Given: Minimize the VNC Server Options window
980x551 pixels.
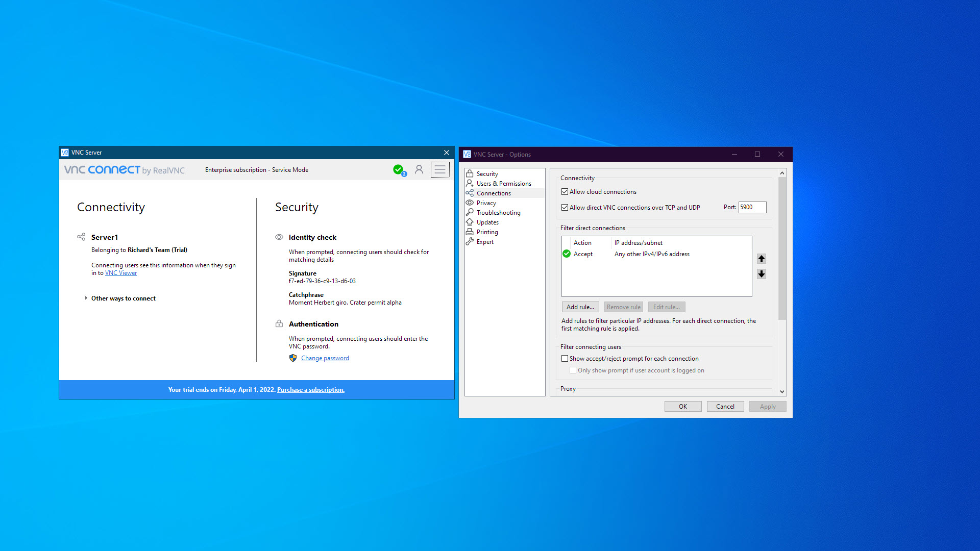Looking at the screenshot, I should pos(734,154).
